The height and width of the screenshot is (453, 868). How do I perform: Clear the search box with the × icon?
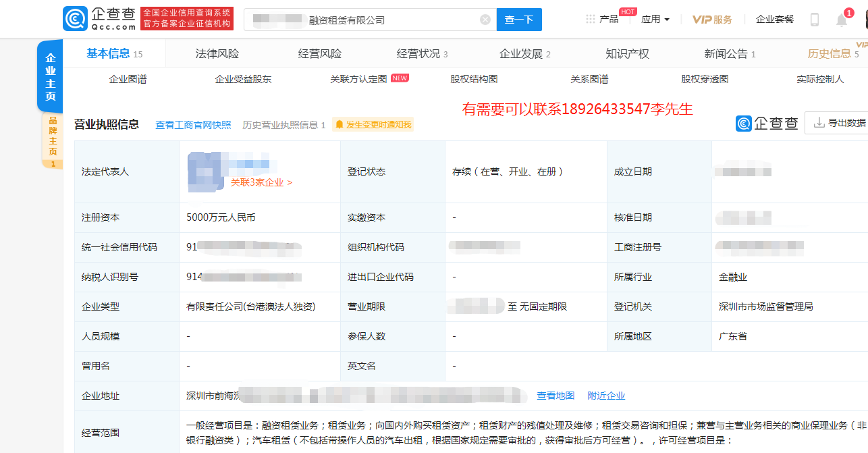point(485,19)
